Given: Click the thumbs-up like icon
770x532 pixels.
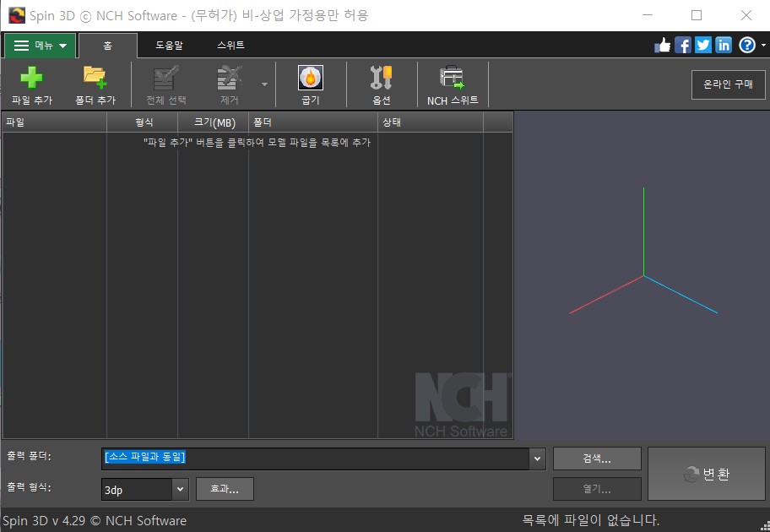Looking at the screenshot, I should point(663,46).
